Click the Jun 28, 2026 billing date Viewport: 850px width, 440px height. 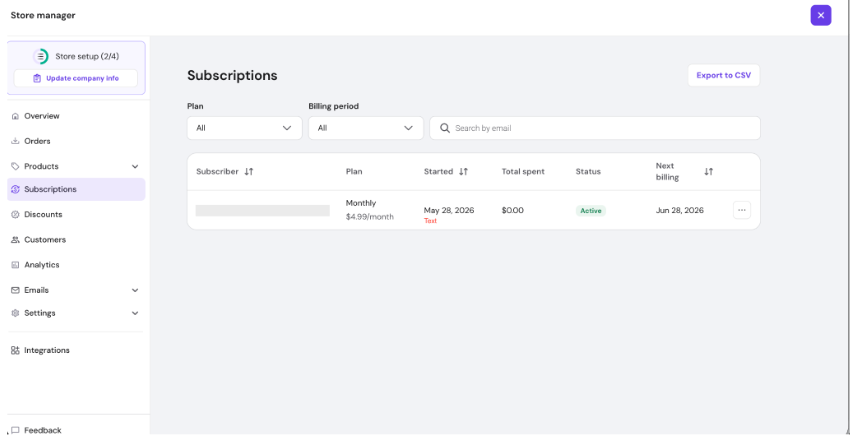point(680,210)
